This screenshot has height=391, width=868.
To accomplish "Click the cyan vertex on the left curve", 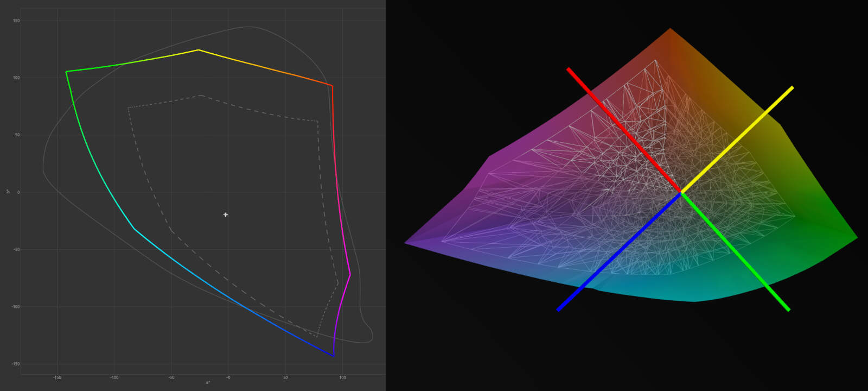I will (134, 229).
